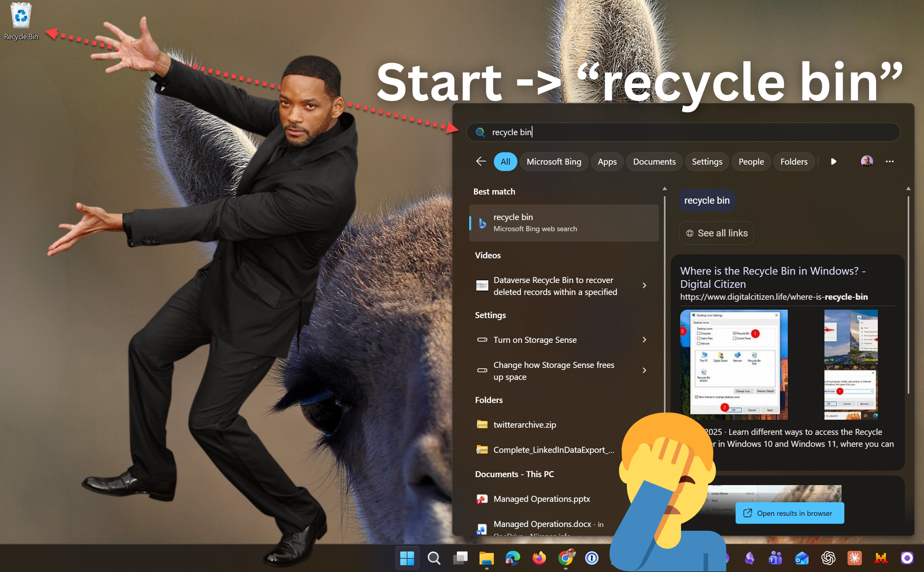Expand Change how Storage Sense option
Viewport: 924px width, 572px height.
click(644, 371)
